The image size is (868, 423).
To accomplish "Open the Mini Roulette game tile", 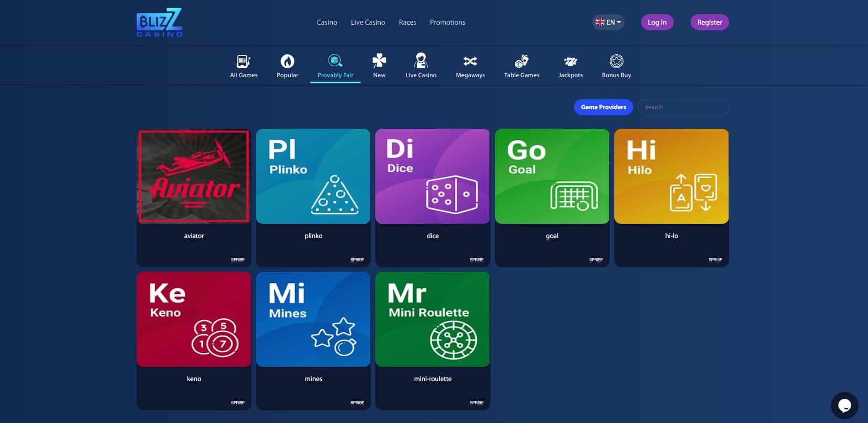I will pyautogui.click(x=432, y=319).
